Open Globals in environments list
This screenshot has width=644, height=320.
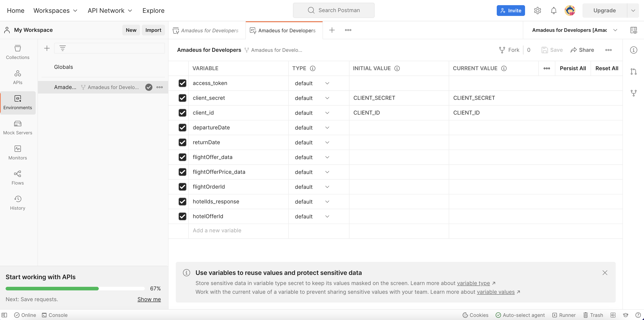64,67
